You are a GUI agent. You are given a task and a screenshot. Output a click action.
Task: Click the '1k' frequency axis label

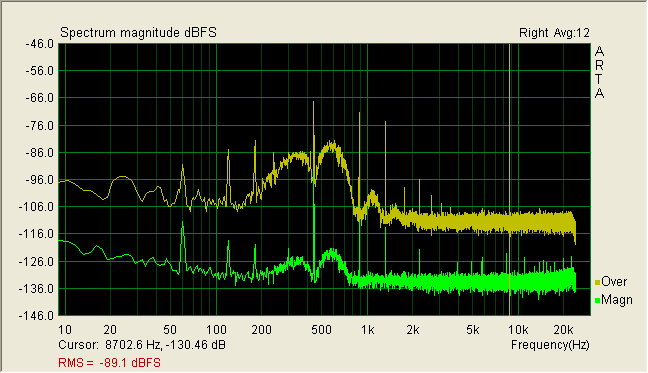tap(367, 330)
